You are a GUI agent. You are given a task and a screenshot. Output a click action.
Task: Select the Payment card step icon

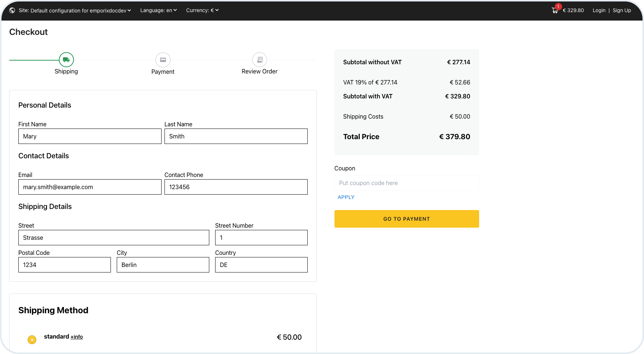163,59
